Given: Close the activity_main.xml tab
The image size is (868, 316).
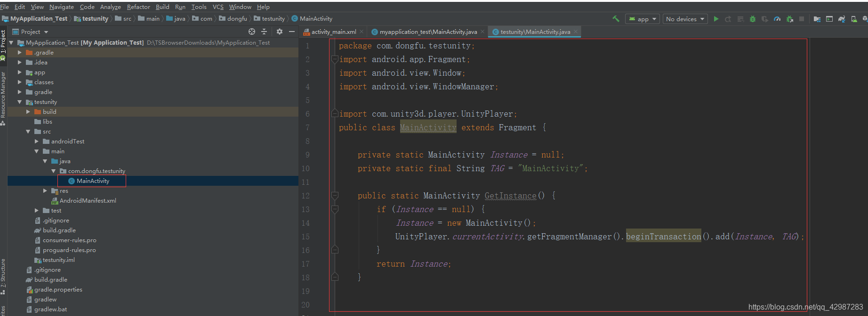Looking at the screenshot, I should (362, 32).
